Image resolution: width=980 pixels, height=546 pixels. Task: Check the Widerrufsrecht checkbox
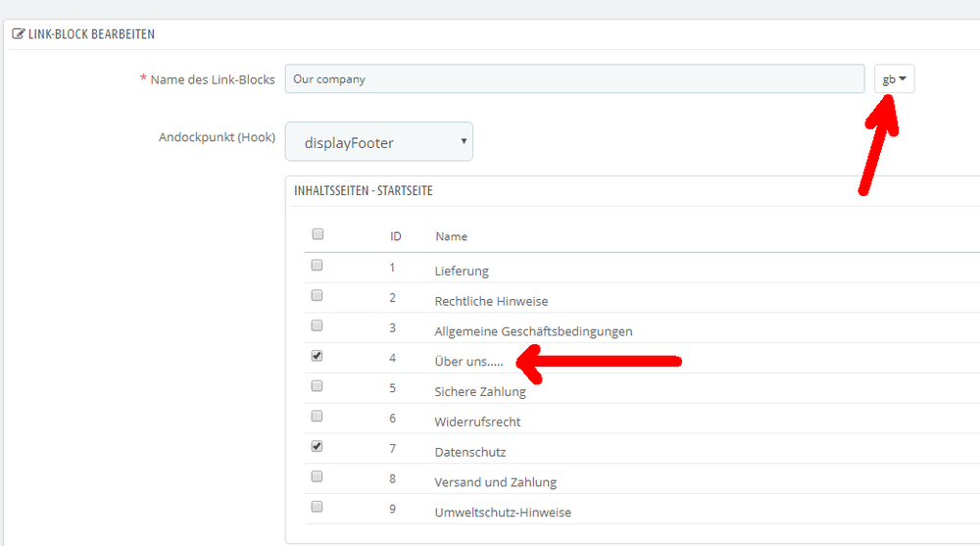coord(317,416)
